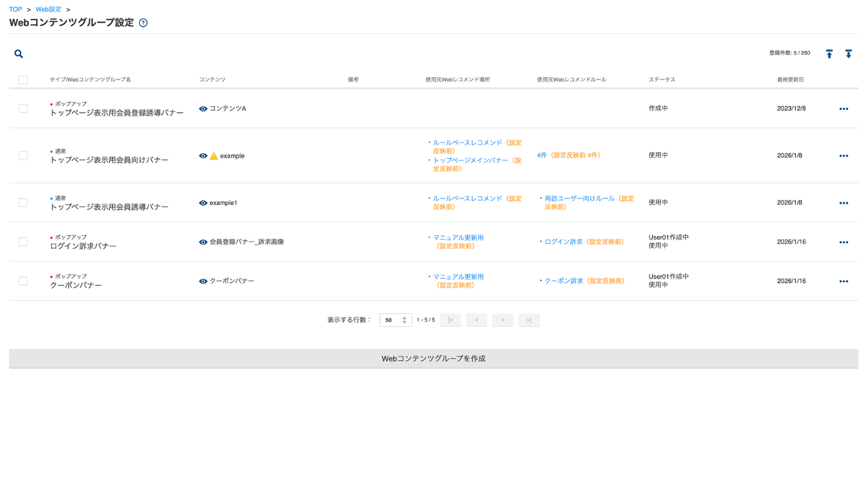
Task: Go to the first page button
Action: [450, 320]
